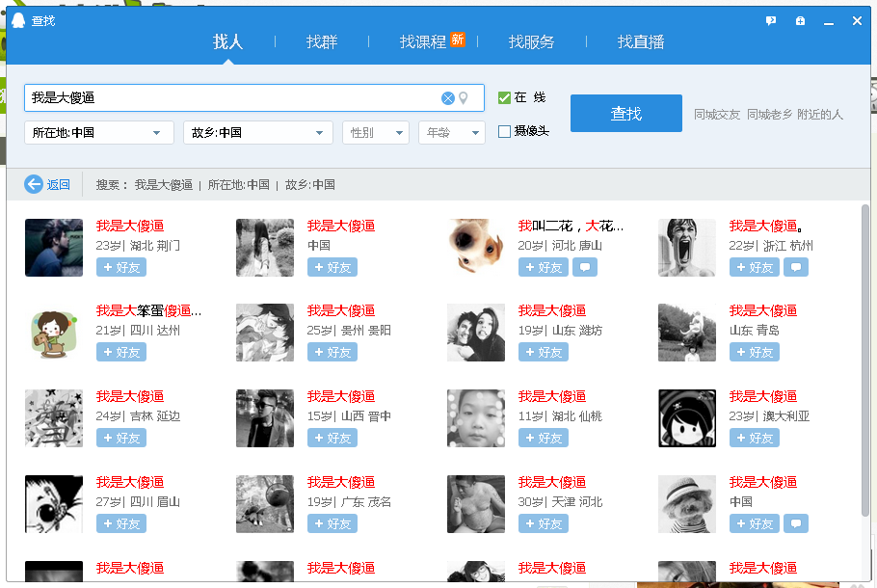This screenshot has height=588, width=877.
Task: Add 21岁 四川 达州 user as friend
Action: (x=121, y=353)
